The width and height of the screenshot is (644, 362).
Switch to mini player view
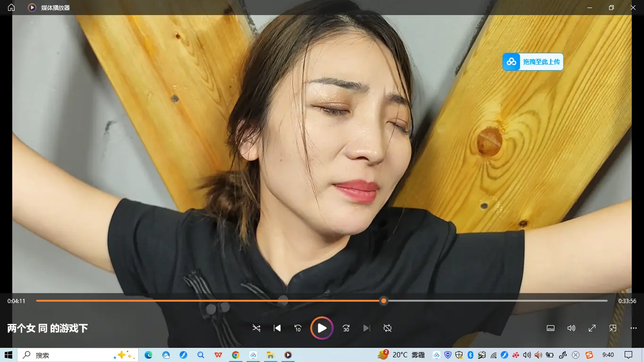pyautogui.click(x=613, y=328)
